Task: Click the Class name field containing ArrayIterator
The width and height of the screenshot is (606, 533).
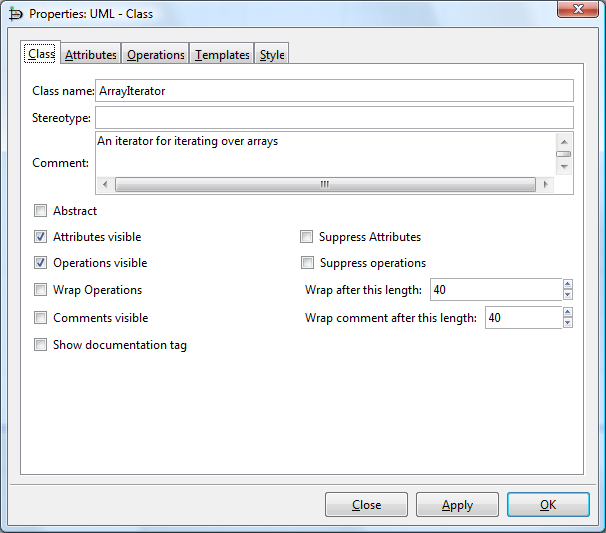Action: [334, 91]
